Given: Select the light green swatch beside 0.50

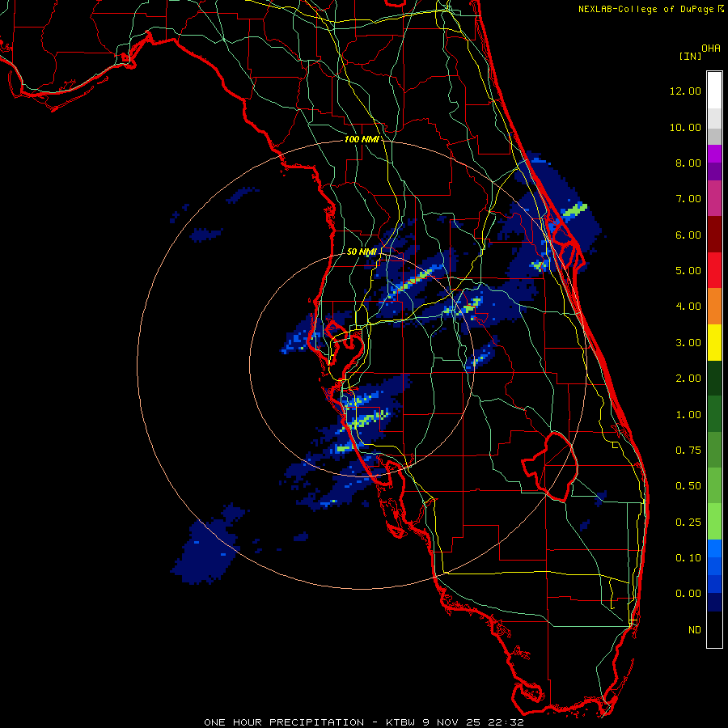Looking at the screenshot, I should 714,485.
